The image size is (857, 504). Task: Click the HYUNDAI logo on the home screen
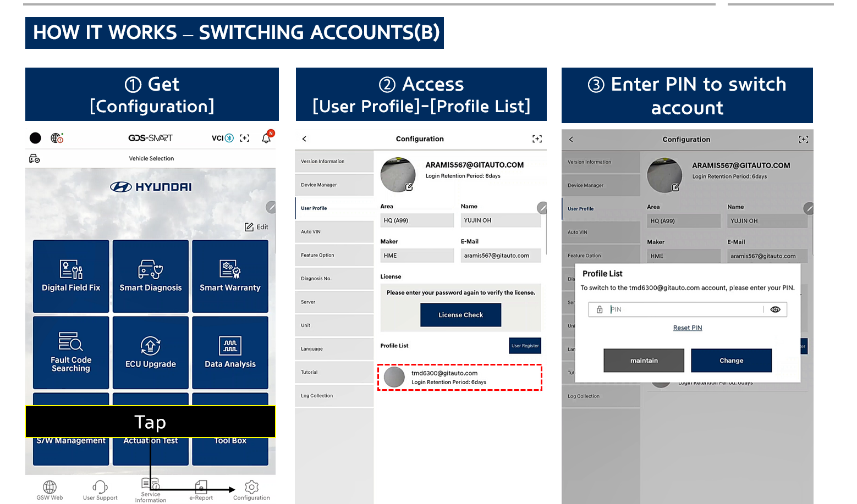tap(151, 187)
